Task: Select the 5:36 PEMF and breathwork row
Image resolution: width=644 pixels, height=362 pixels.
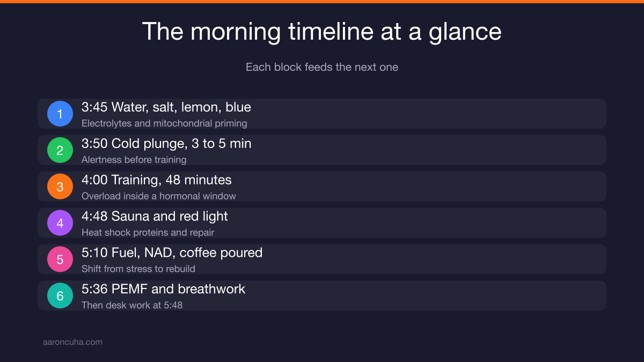Action: [x=322, y=295]
